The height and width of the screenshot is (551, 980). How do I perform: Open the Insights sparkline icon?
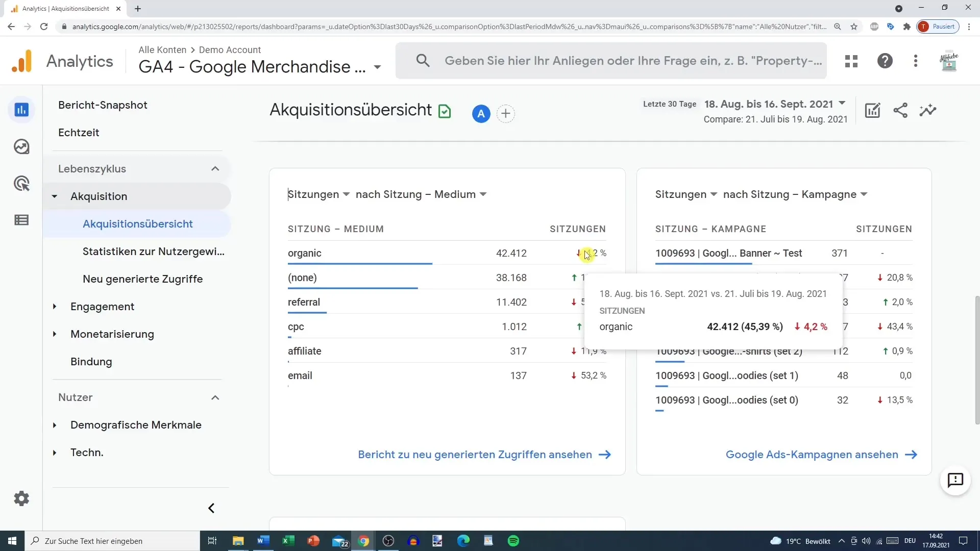coord(928,110)
